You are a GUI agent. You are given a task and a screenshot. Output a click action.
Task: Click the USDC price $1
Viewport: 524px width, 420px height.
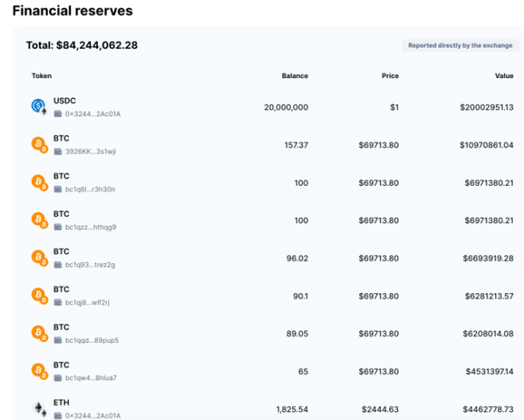pyautogui.click(x=395, y=108)
